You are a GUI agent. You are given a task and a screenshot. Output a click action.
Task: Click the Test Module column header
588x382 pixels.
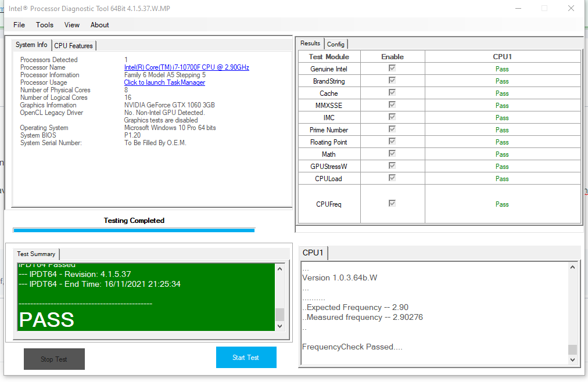(329, 56)
